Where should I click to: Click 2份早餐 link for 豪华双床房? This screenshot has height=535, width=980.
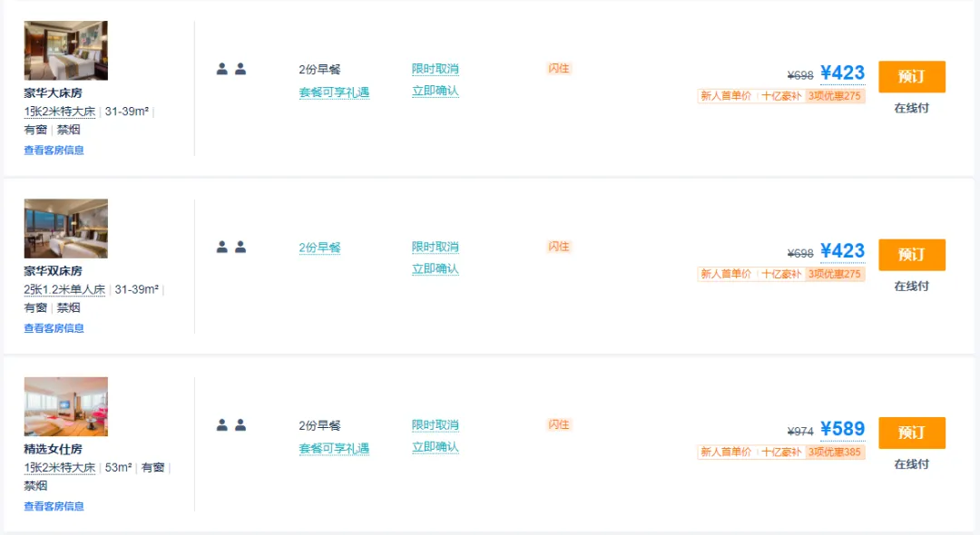point(319,248)
